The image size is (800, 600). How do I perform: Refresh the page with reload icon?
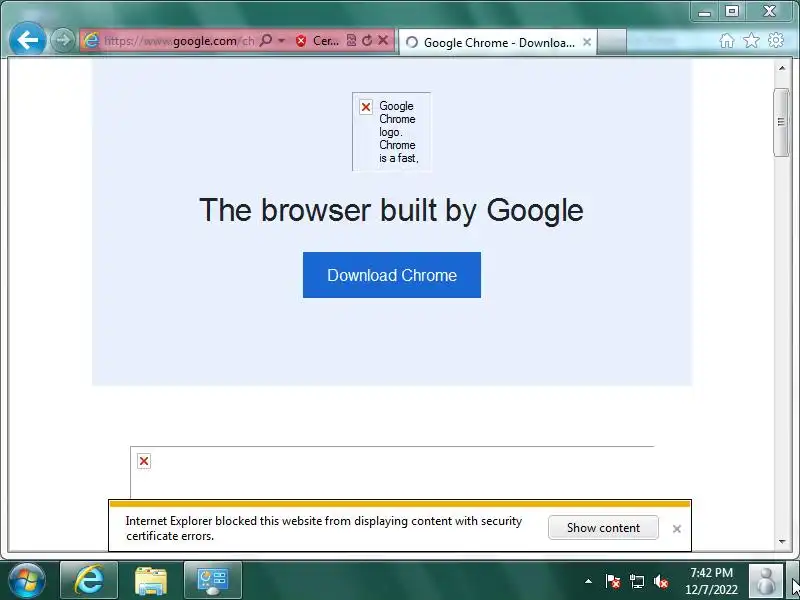[367, 40]
